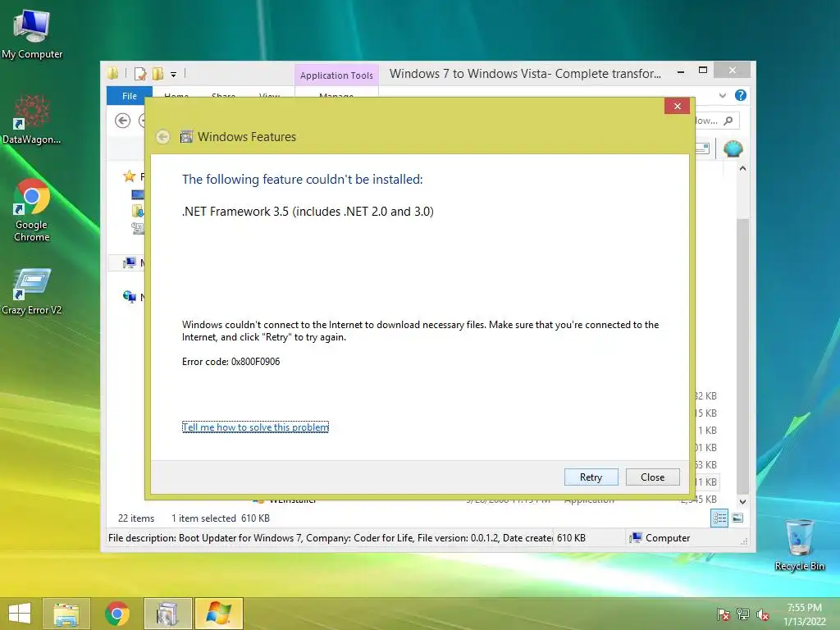Click the Windows flag app on the taskbar
This screenshot has height=630, width=840.
[218, 614]
